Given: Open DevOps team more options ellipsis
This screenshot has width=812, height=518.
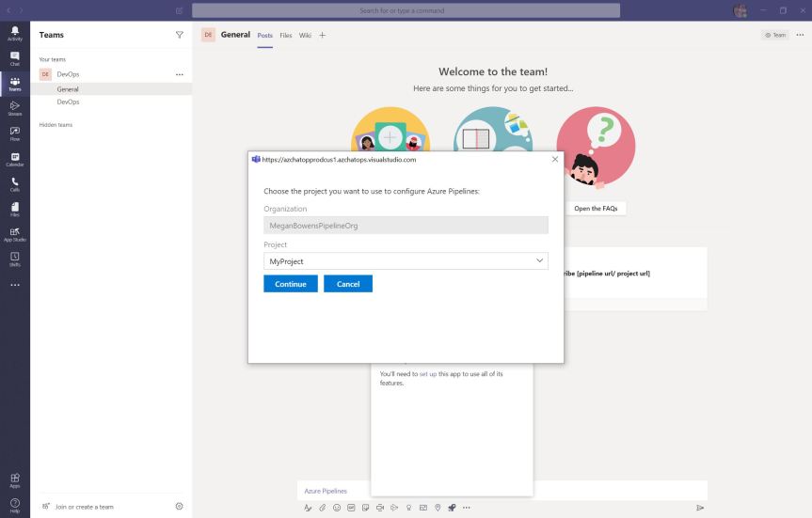Looking at the screenshot, I should click(180, 74).
